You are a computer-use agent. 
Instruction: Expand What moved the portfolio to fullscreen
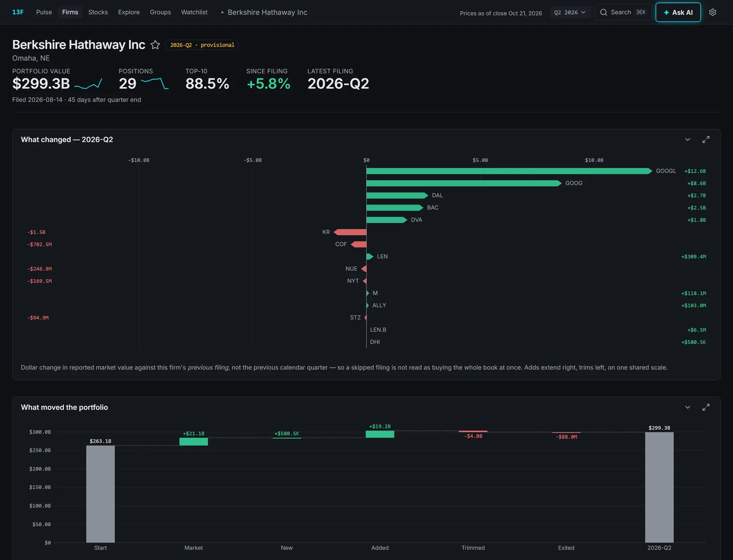706,407
